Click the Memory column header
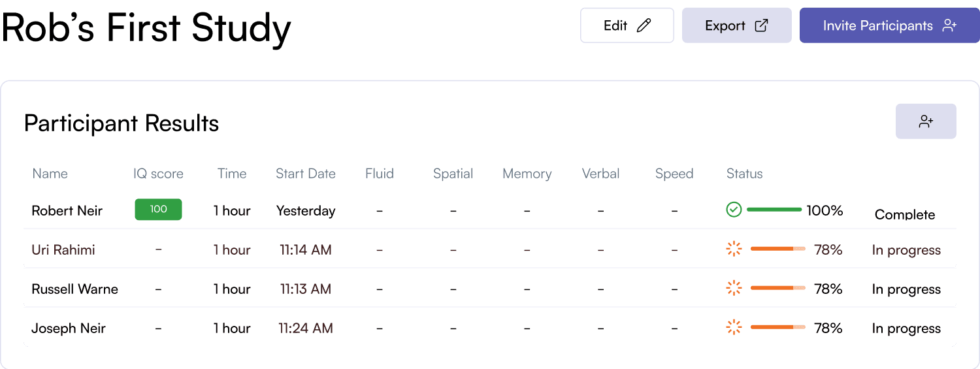This screenshot has height=369, width=980. click(527, 174)
